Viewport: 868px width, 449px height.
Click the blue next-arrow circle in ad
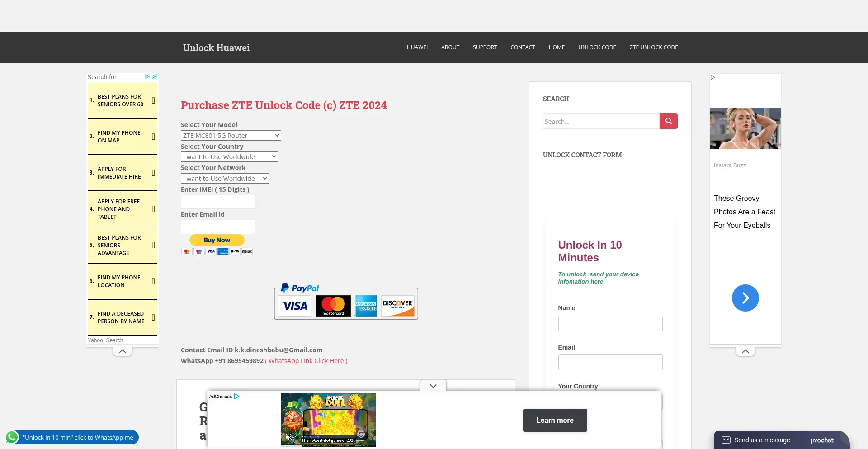tap(745, 298)
